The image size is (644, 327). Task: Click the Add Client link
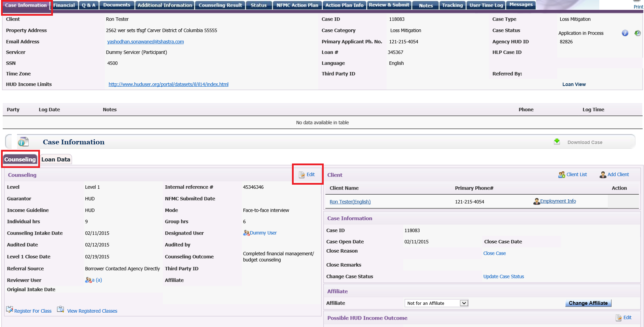point(618,174)
